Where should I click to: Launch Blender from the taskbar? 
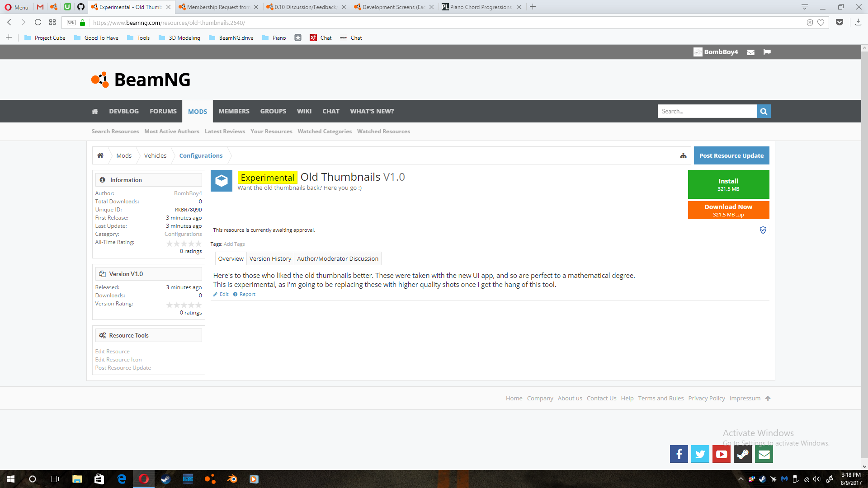point(232,479)
